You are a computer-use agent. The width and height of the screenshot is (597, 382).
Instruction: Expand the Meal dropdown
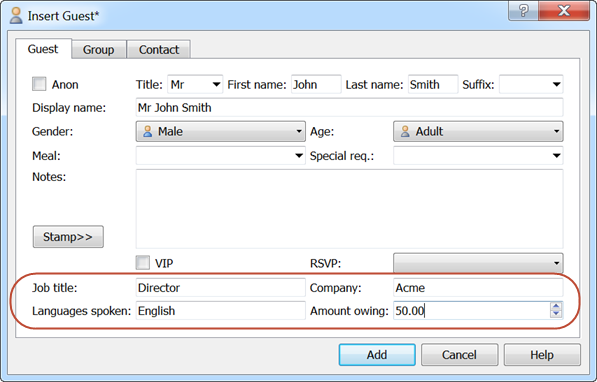(220, 155)
